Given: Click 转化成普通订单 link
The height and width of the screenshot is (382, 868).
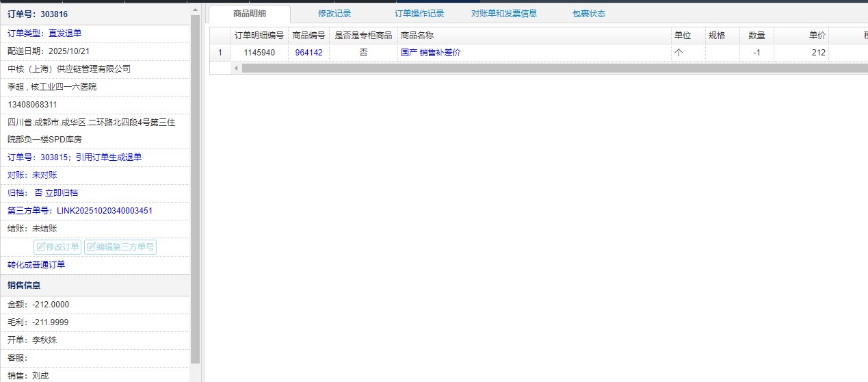Looking at the screenshot, I should coord(36,265).
